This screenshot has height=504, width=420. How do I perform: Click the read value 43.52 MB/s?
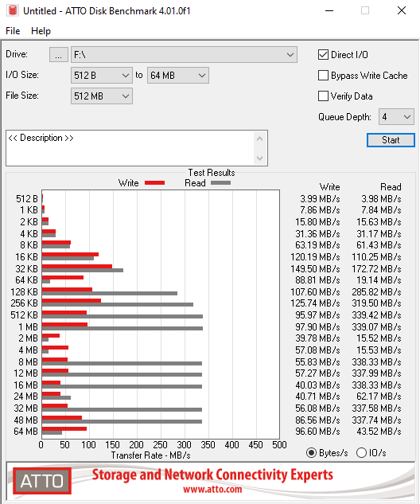tap(379, 431)
